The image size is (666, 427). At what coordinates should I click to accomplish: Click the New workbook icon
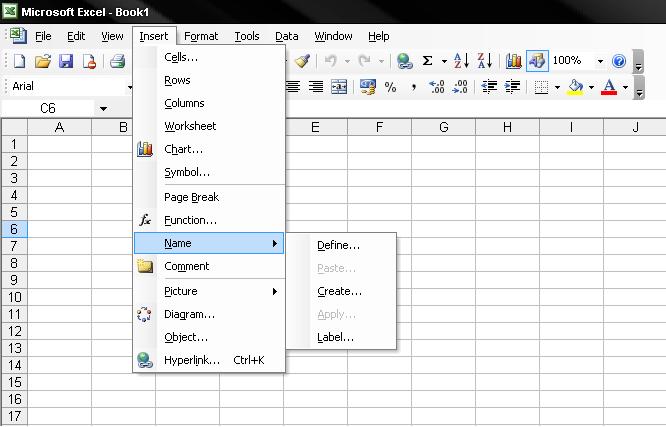[20, 61]
